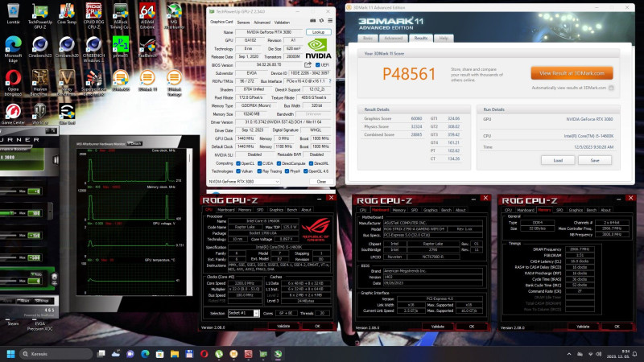Click the Close button in GPU-Z

(x=321, y=182)
